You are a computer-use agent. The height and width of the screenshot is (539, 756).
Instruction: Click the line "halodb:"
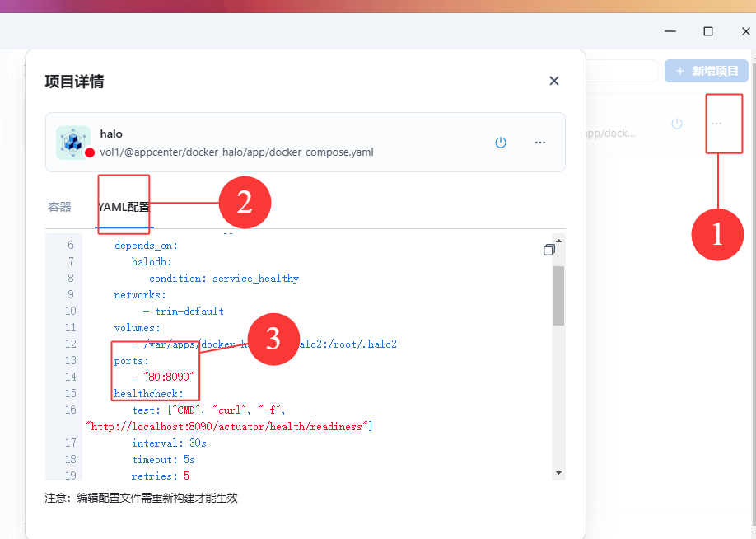point(152,262)
